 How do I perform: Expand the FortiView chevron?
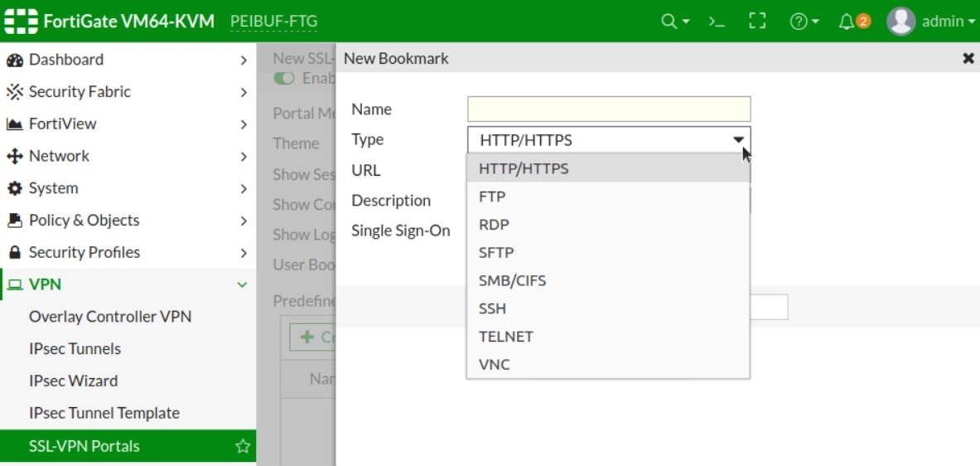click(x=243, y=124)
